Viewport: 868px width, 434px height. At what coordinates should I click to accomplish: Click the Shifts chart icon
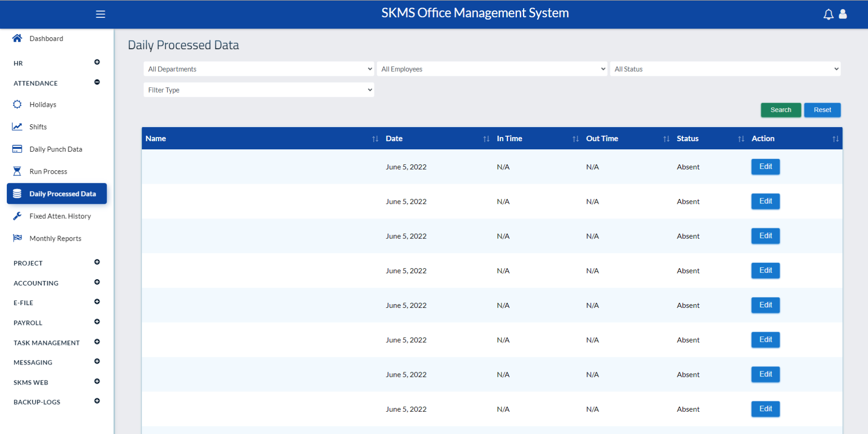click(x=17, y=127)
